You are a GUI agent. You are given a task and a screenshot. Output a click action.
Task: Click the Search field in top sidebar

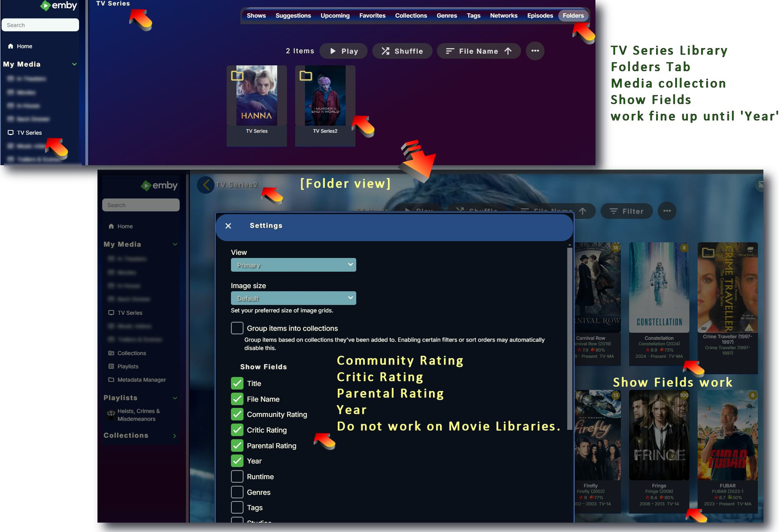point(40,25)
